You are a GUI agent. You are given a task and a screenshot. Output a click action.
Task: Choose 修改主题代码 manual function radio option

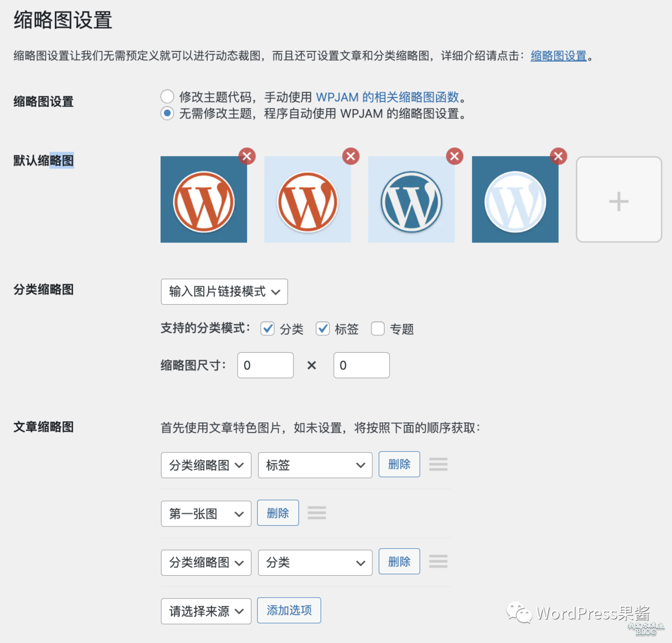tap(167, 96)
